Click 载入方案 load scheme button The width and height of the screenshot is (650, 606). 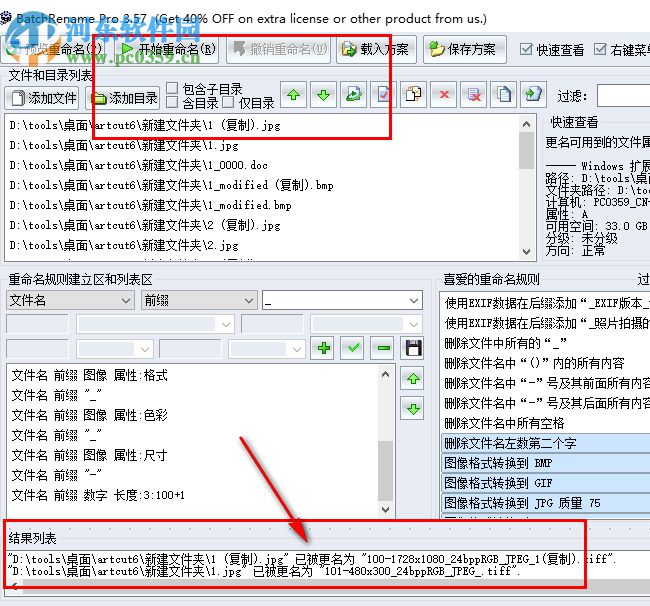[376, 49]
